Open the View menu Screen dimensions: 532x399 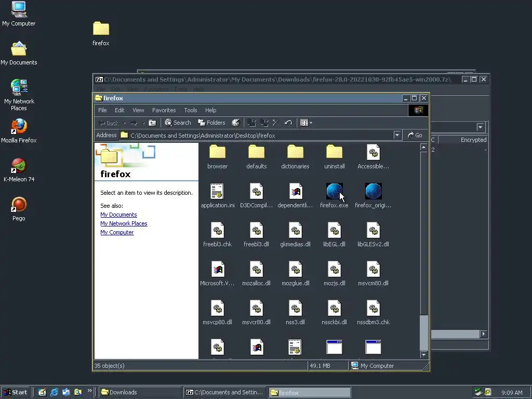click(138, 110)
